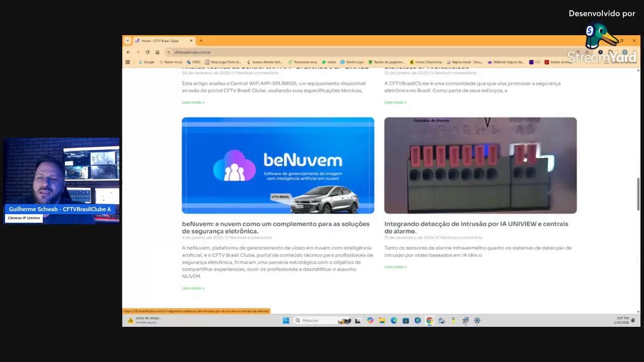Open the notification icon next to the clock
Screen dimensions: 644x362
pos(633,320)
